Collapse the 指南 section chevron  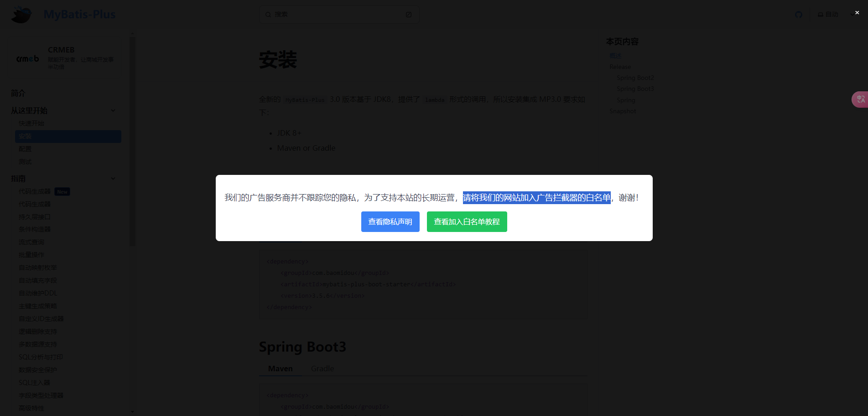[x=113, y=179]
